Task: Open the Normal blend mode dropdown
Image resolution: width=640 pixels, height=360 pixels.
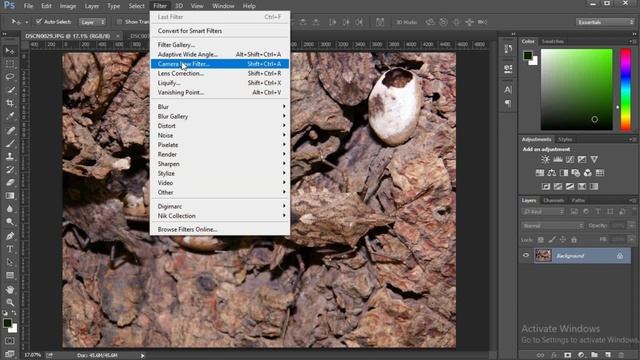Action: 553,226
